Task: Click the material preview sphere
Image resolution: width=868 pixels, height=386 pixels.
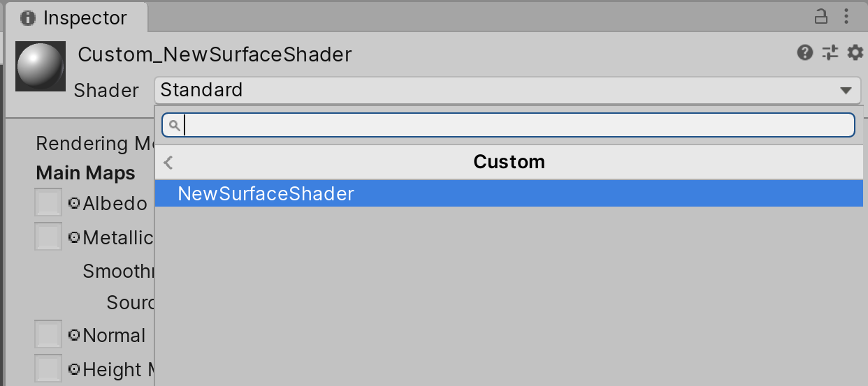Action: [x=41, y=66]
